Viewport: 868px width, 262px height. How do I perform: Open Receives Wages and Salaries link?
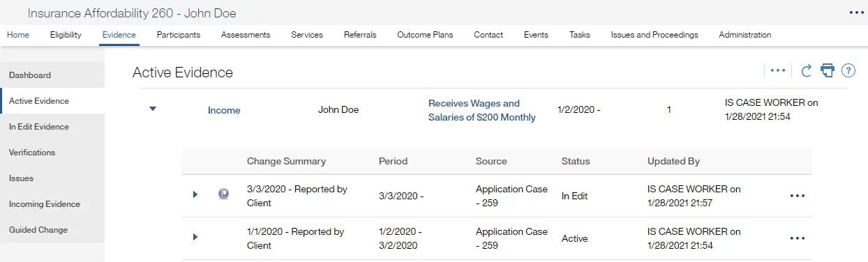482,110
